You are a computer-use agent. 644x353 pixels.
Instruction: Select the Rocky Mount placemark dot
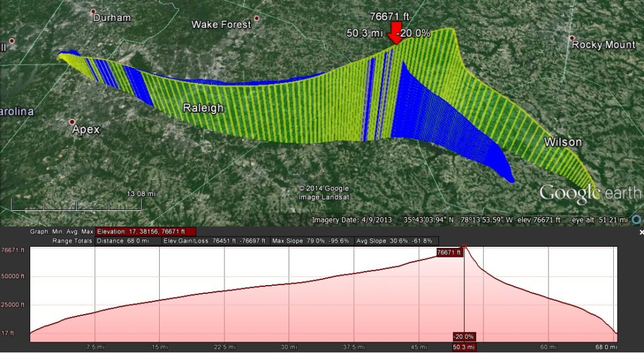tap(573, 38)
